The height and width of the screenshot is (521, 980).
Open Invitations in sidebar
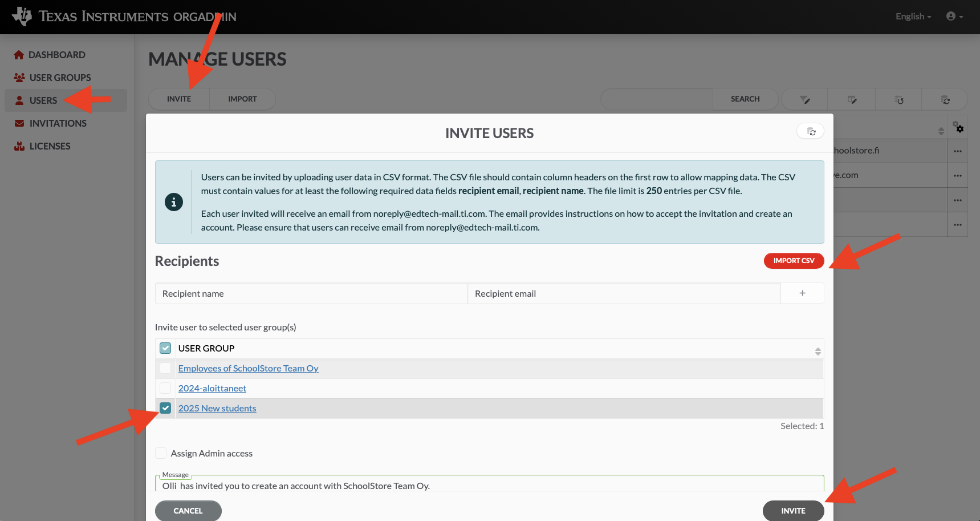58,123
